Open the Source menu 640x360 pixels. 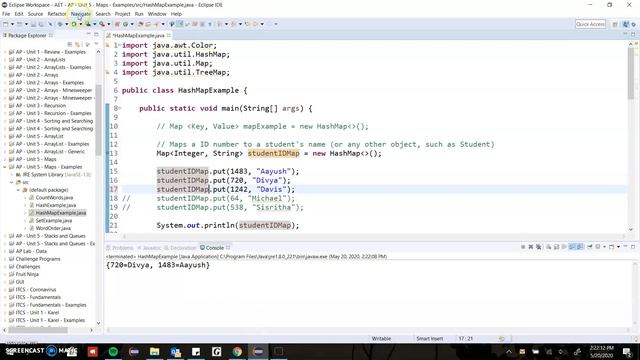coord(35,14)
